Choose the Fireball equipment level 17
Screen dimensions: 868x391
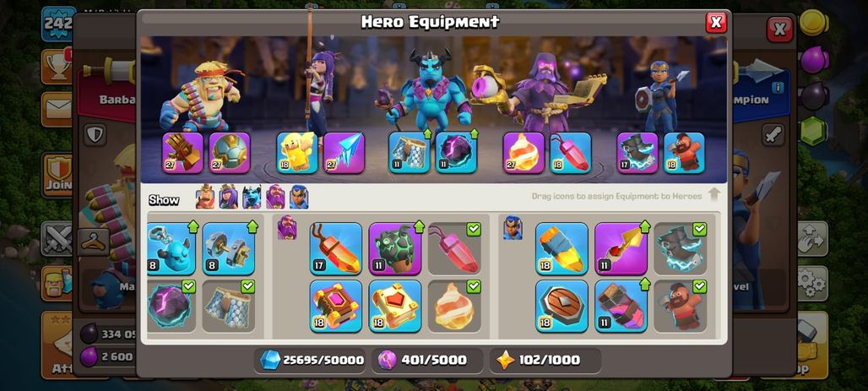[x=335, y=248]
